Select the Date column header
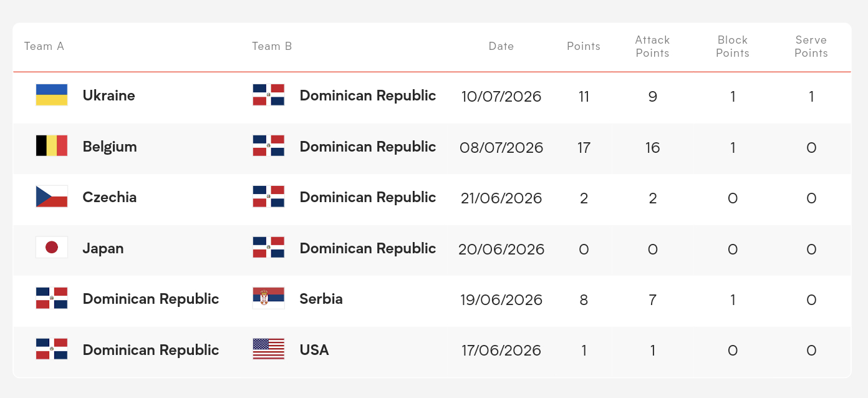 tap(501, 46)
